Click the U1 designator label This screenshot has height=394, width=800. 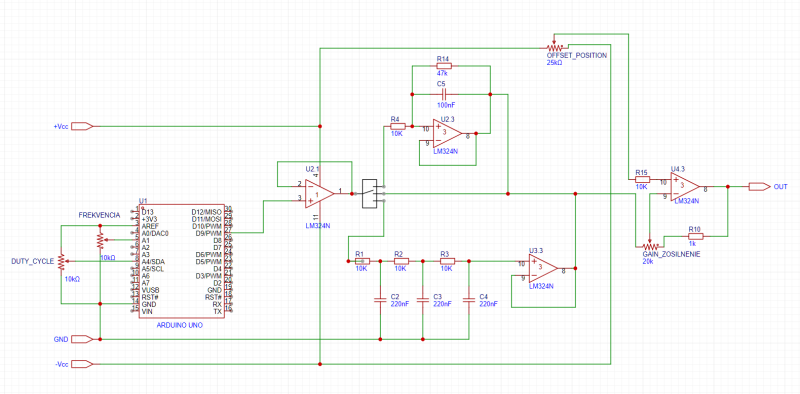143,202
